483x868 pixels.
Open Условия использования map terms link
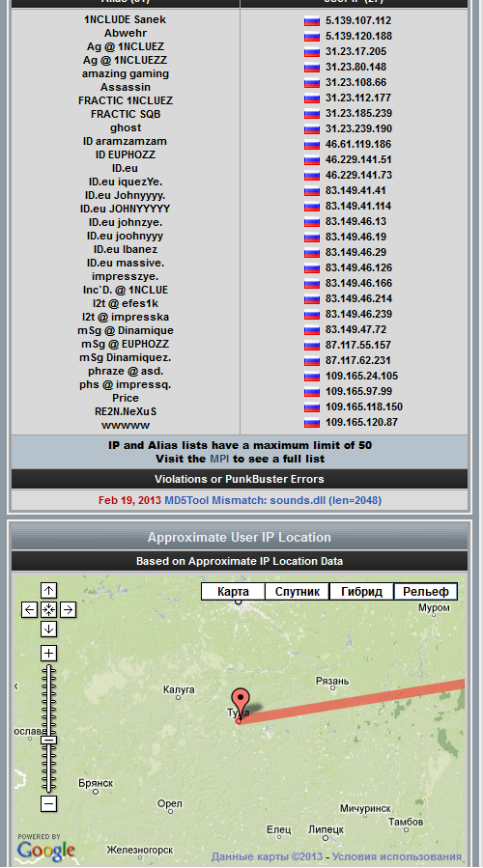coord(397,857)
